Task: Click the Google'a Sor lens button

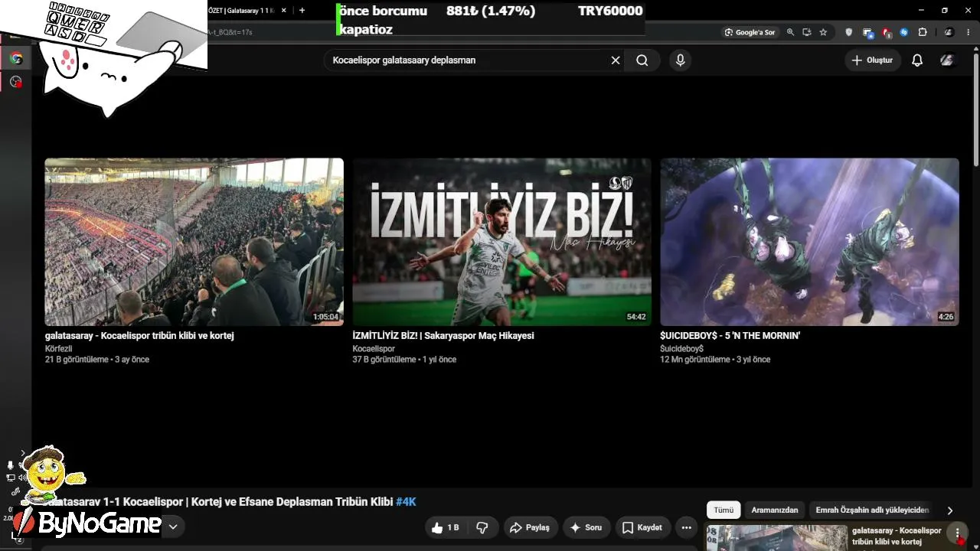Action: pos(750,32)
